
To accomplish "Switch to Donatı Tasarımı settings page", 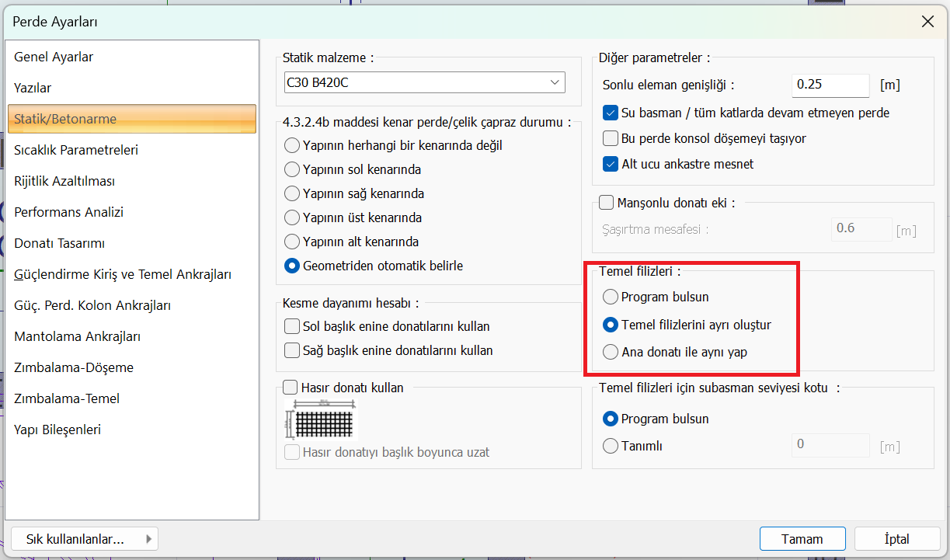I will [59, 243].
